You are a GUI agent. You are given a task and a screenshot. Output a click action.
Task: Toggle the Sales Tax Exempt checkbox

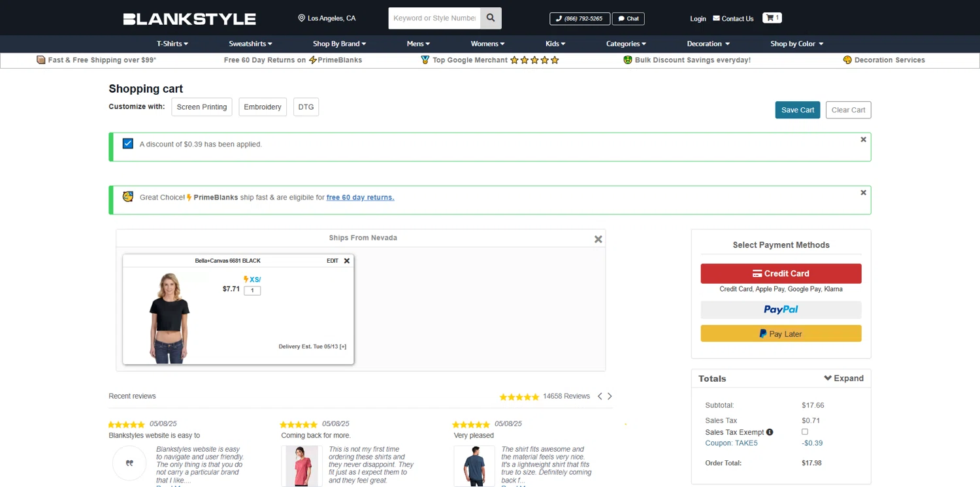click(805, 431)
